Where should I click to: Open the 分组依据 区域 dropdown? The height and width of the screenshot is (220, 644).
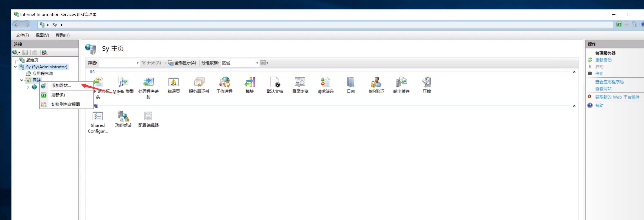(x=257, y=63)
